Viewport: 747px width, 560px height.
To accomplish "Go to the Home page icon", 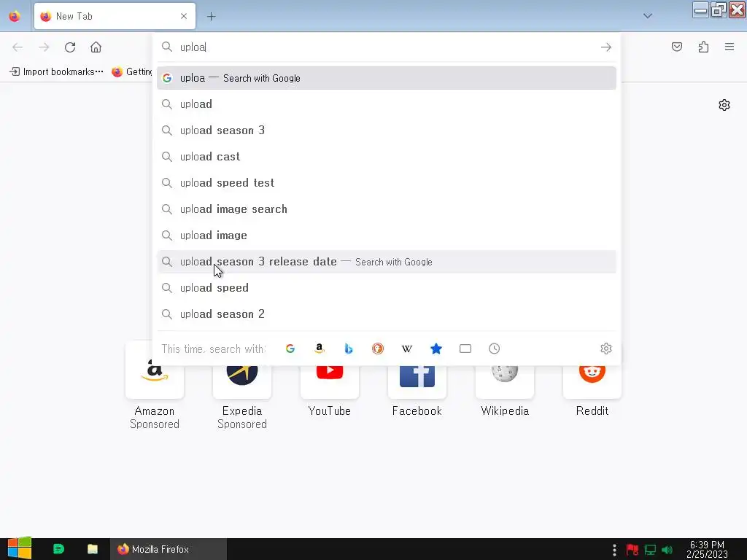I will (96, 47).
